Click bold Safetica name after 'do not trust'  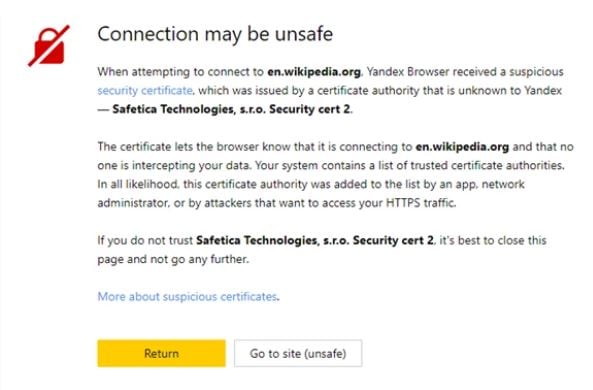[x=315, y=241]
